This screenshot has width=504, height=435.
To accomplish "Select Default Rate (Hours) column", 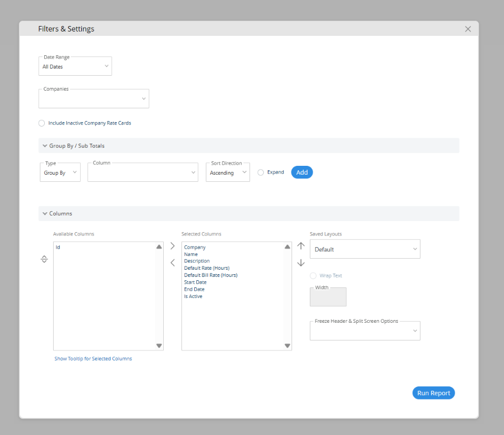I will (x=207, y=268).
